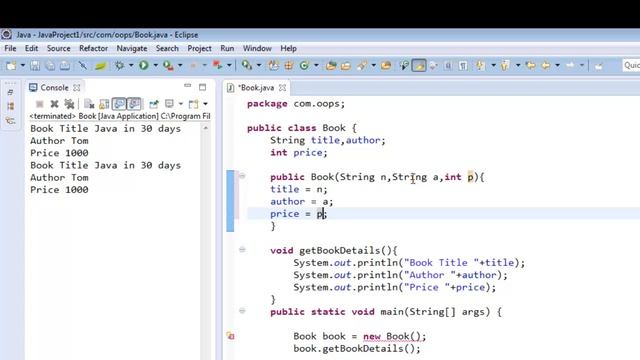Image resolution: width=640 pixels, height=360 pixels.
Task: Open the Back history dropdown arrow
Action: coord(558,65)
